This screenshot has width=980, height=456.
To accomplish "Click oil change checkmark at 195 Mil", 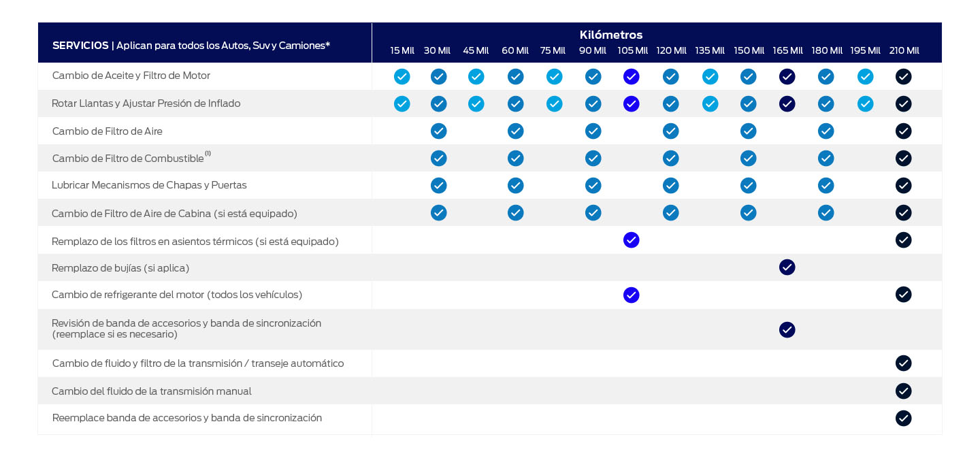I will coord(865,76).
